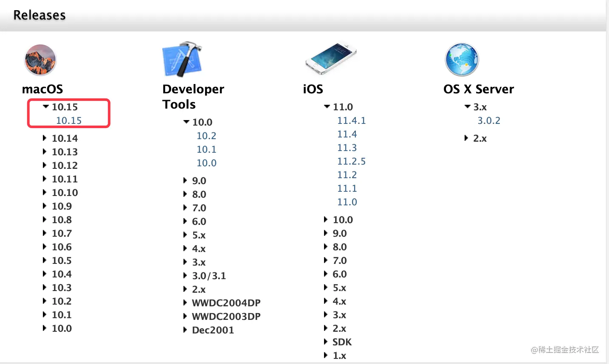The height and width of the screenshot is (364, 609).
Task: Expand the macOS 10.9 group
Action: pos(45,206)
